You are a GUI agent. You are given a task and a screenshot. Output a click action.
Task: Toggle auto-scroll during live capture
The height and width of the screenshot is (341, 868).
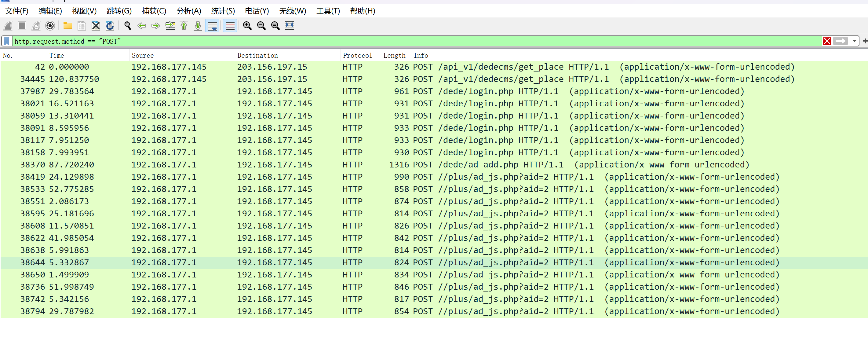pos(213,26)
